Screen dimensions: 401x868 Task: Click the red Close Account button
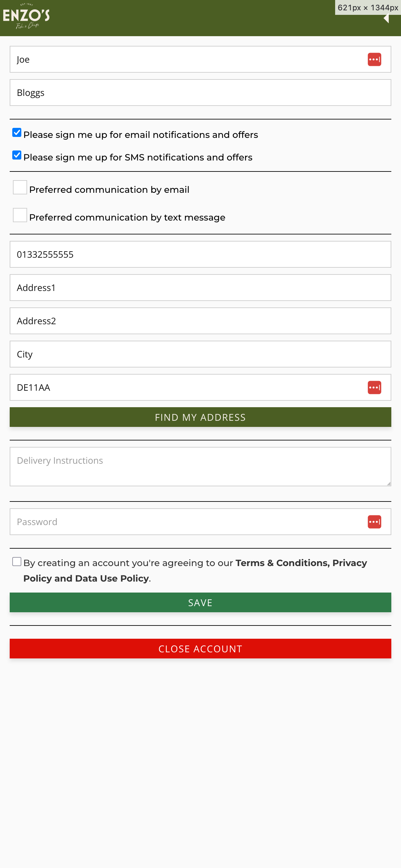[200, 649]
